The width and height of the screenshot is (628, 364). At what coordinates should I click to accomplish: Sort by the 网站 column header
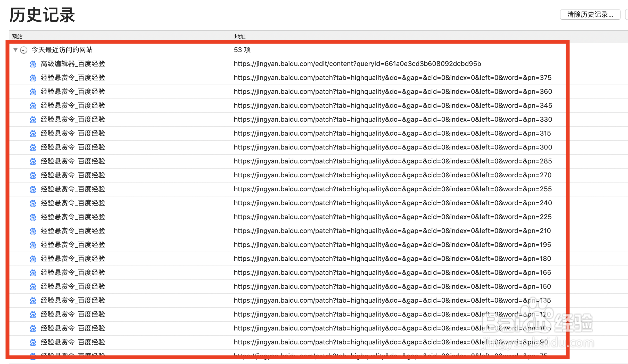pyautogui.click(x=17, y=37)
